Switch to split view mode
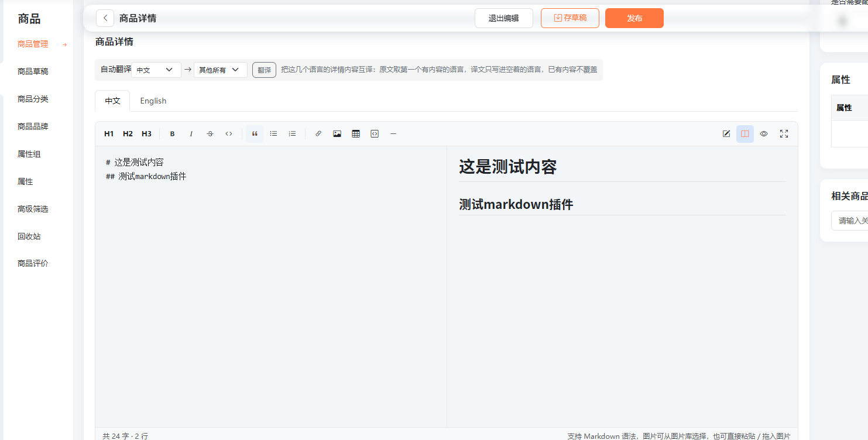The image size is (868, 440). (745, 134)
